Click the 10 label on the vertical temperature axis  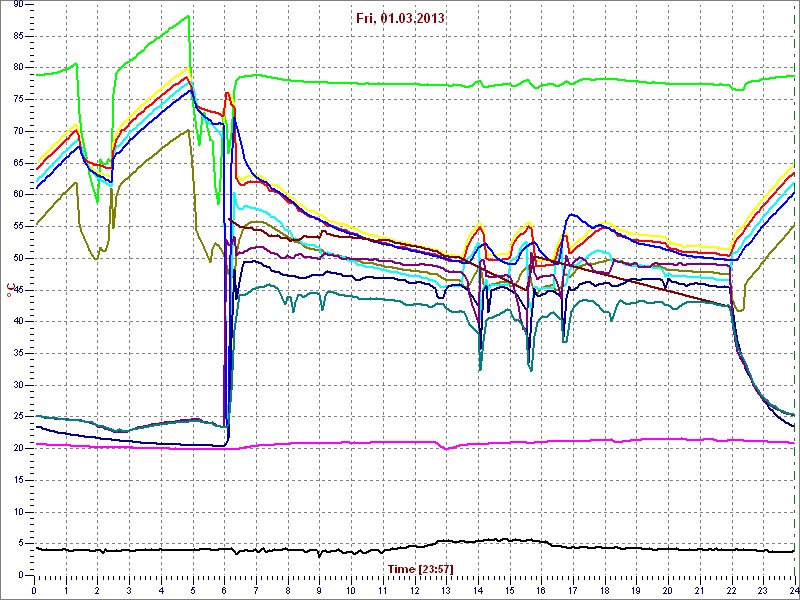[19, 512]
